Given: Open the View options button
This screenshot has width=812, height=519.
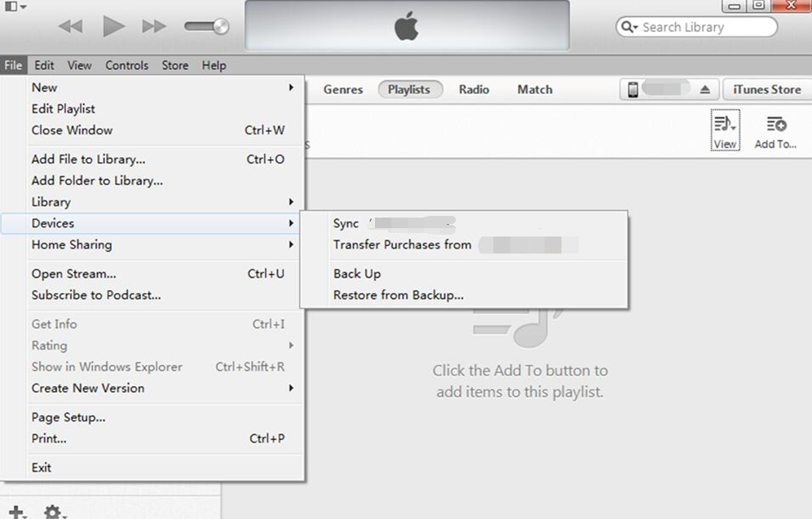Looking at the screenshot, I should click(725, 130).
